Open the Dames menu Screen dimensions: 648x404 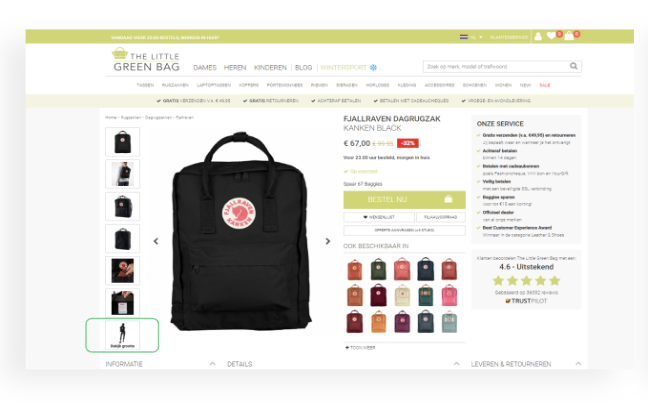pos(205,67)
